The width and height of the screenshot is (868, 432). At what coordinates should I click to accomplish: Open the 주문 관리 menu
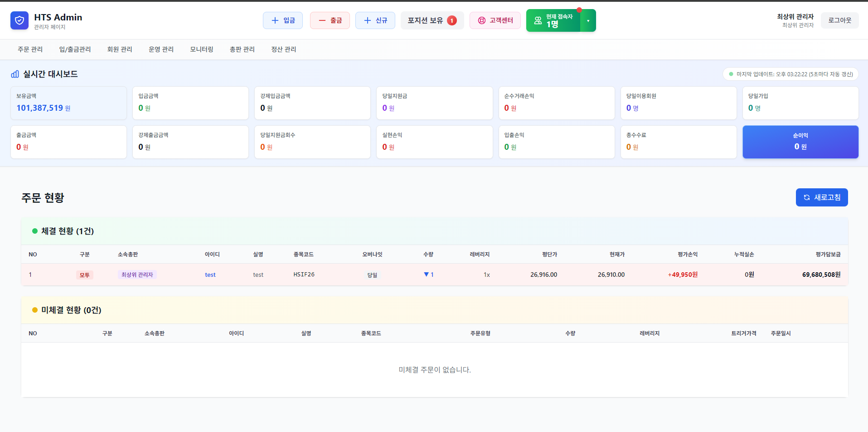click(x=30, y=49)
